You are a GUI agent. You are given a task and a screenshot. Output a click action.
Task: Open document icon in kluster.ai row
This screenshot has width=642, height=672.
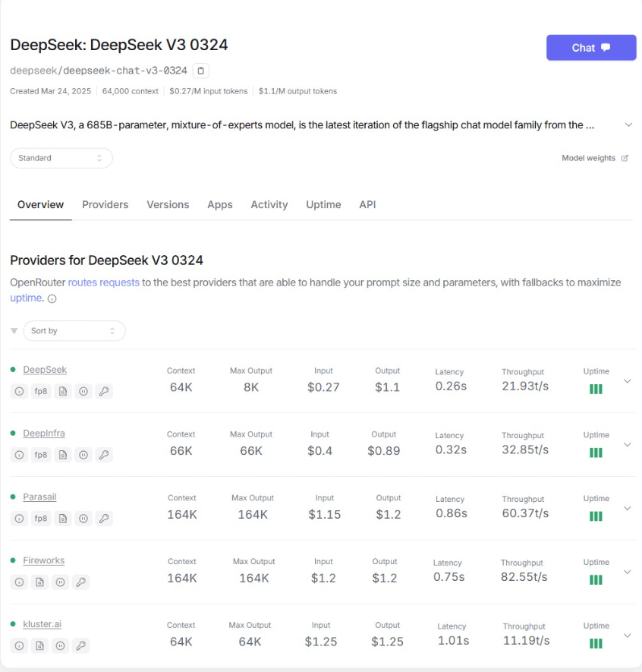pos(39,645)
